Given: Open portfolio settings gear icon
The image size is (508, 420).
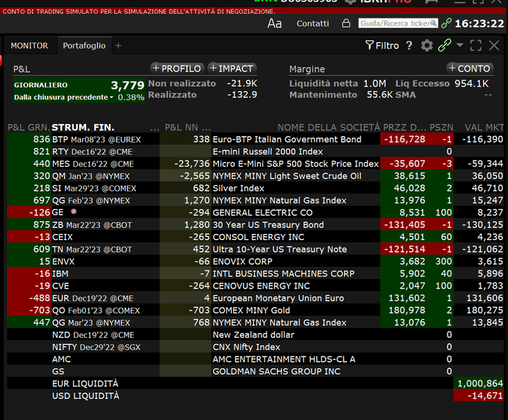Looking at the screenshot, I should 427,46.
